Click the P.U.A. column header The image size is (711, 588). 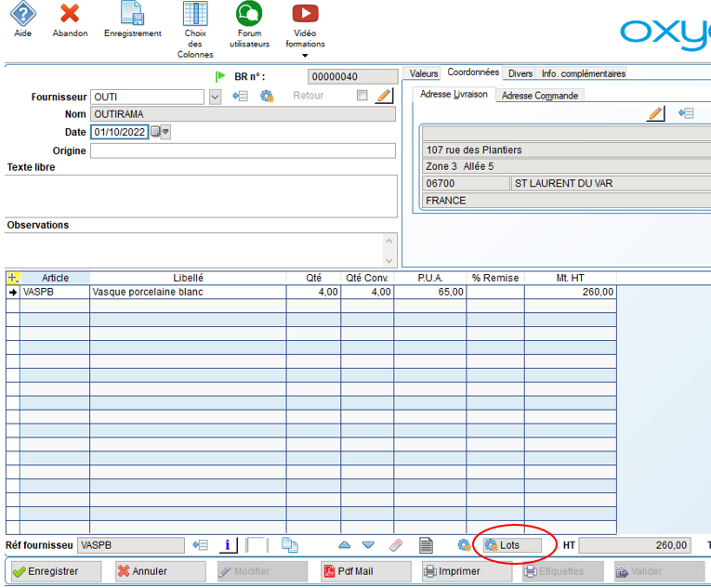[x=430, y=278]
